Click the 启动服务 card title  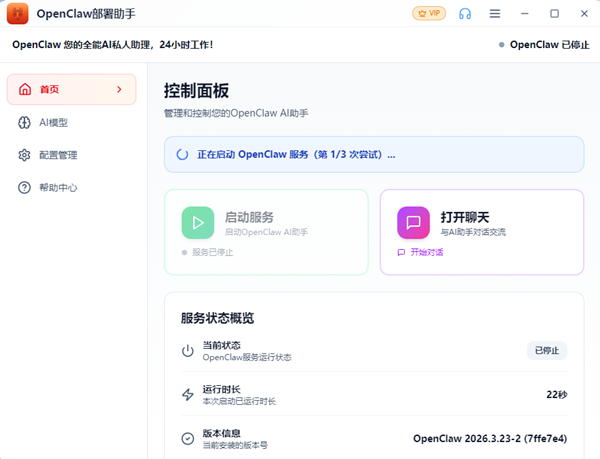[249, 217]
